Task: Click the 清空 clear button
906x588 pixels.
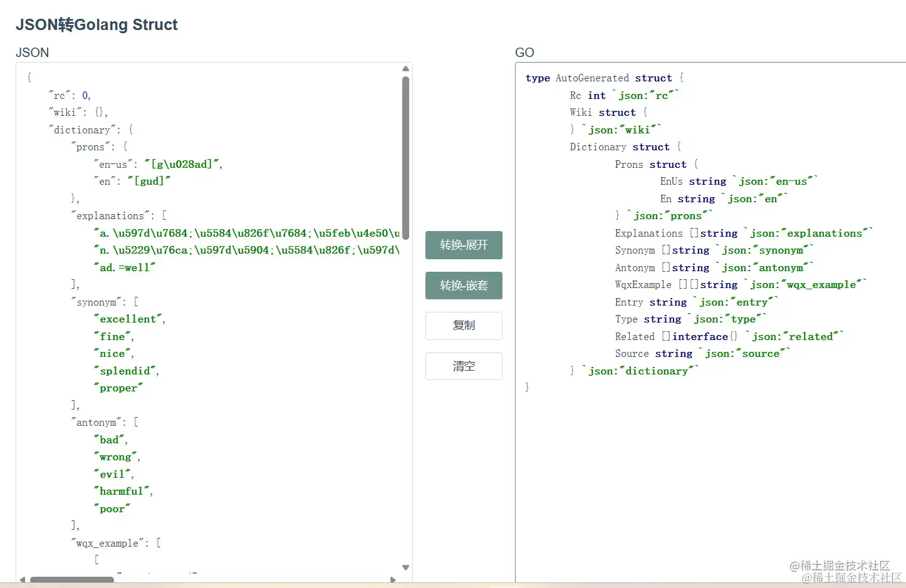Action: (x=464, y=366)
